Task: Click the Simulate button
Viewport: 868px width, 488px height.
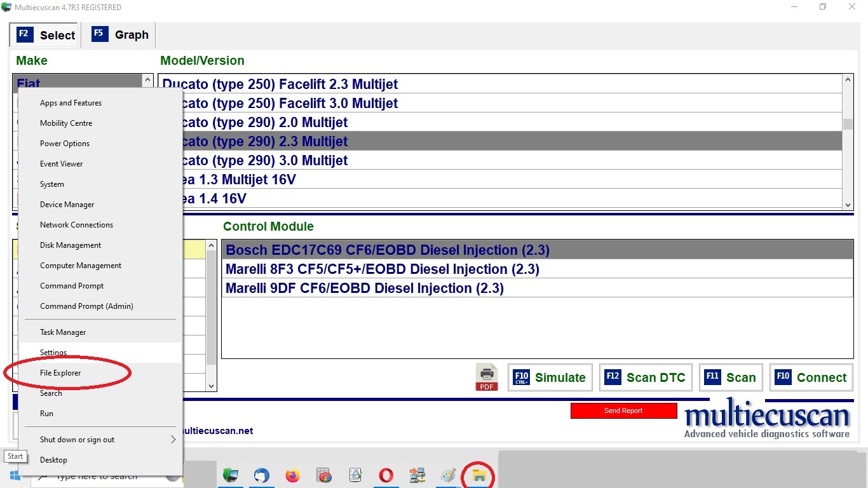Action: pyautogui.click(x=550, y=377)
